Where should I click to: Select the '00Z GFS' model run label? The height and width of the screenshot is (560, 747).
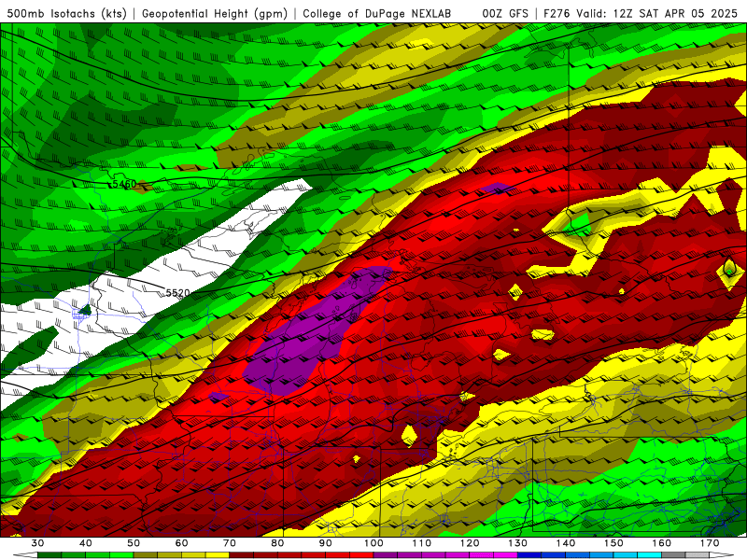505,14
